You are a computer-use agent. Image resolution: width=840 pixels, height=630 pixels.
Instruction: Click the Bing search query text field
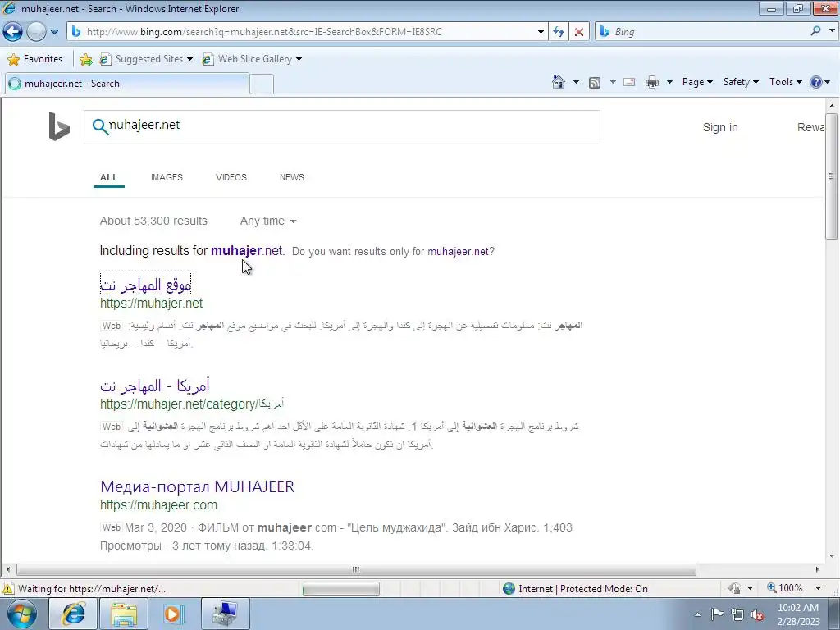tap(342, 127)
